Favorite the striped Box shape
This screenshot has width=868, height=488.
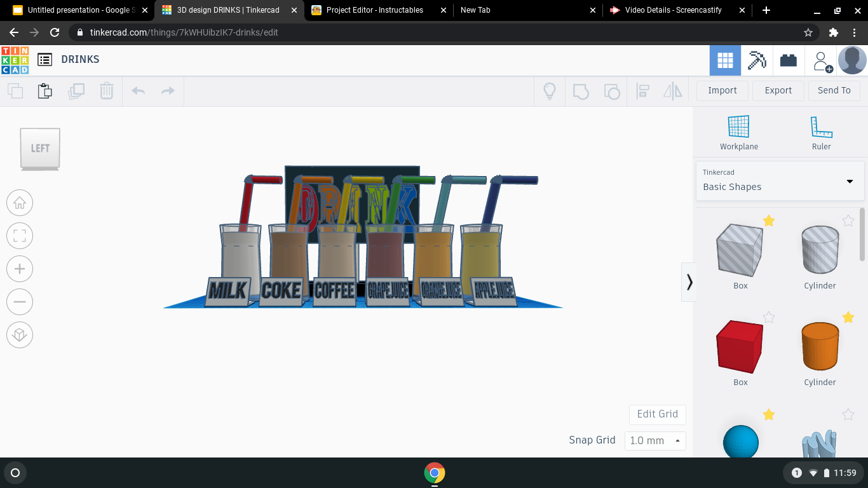point(769,220)
